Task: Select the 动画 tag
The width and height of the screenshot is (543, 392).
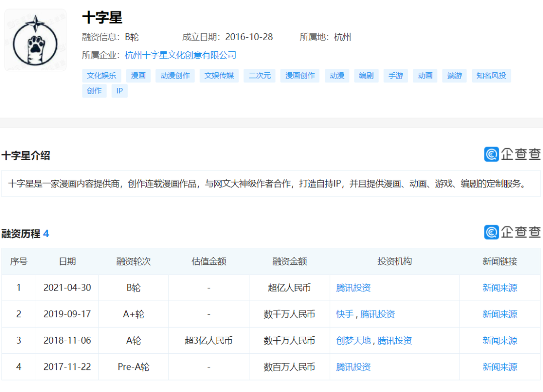Action: pos(425,75)
